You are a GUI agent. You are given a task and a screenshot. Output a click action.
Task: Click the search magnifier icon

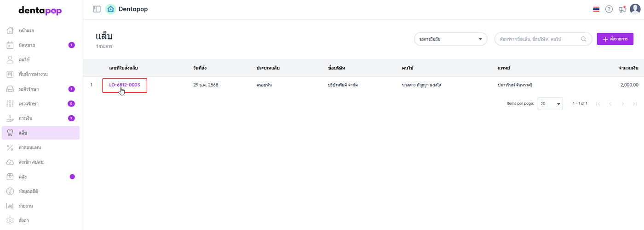coord(584,39)
